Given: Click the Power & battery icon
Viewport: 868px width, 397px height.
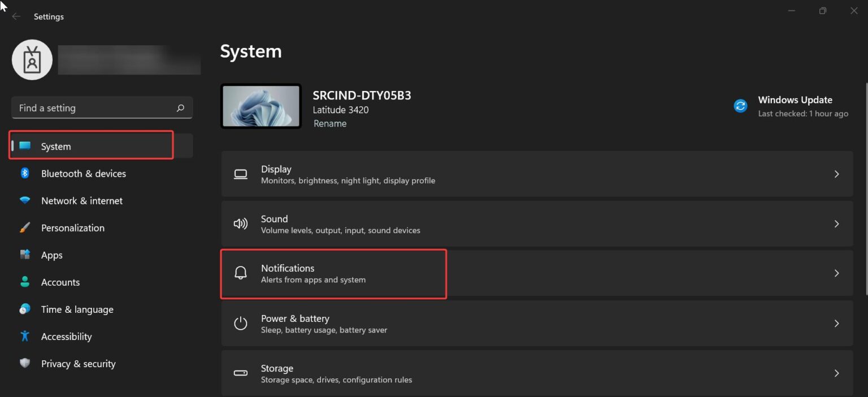Looking at the screenshot, I should [x=241, y=323].
